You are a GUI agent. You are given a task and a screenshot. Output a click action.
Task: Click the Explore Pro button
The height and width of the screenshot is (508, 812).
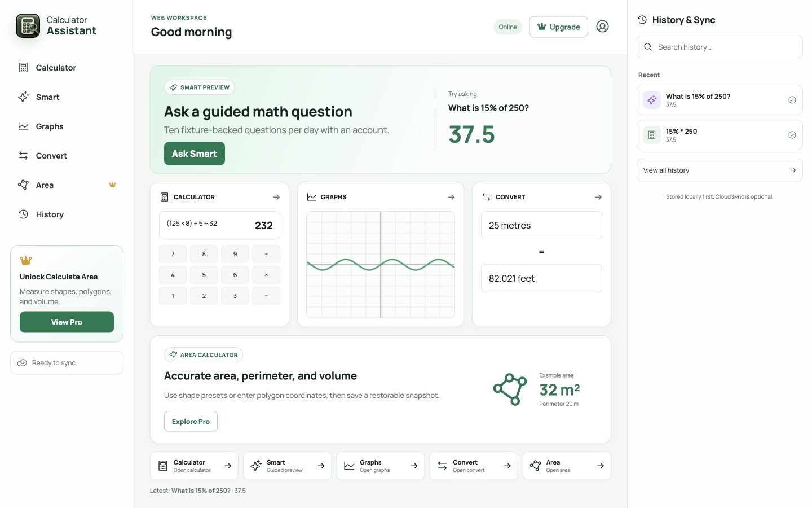[x=191, y=421]
